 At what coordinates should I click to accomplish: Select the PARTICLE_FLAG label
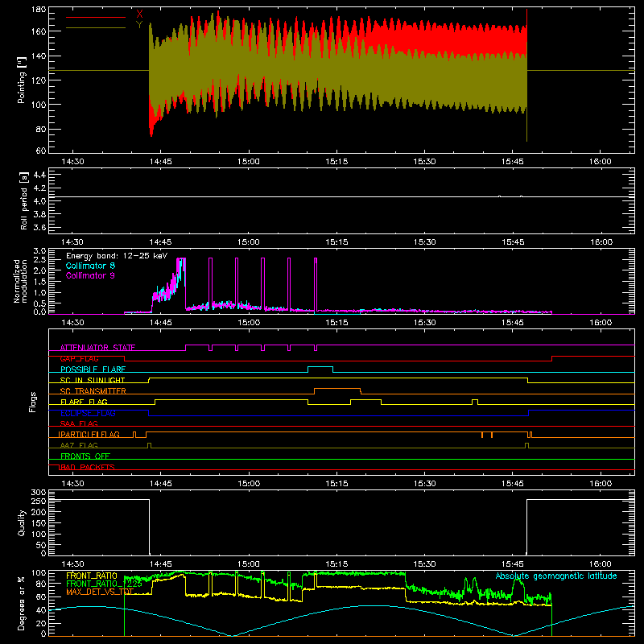click(x=89, y=435)
